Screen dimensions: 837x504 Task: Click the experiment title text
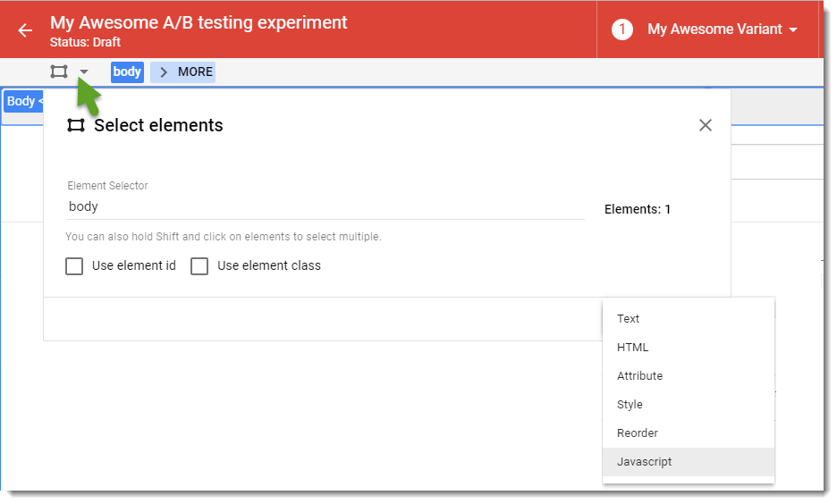(x=199, y=22)
